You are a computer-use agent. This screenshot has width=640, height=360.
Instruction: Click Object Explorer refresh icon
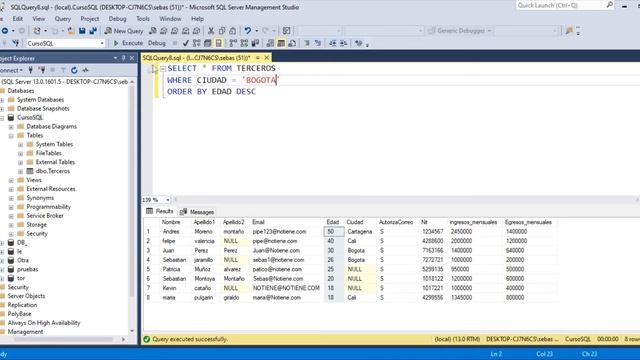(74, 70)
